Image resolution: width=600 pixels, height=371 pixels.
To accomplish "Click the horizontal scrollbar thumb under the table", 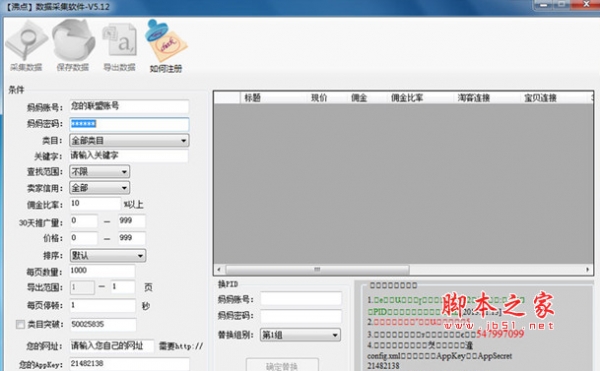I will 317,270.
